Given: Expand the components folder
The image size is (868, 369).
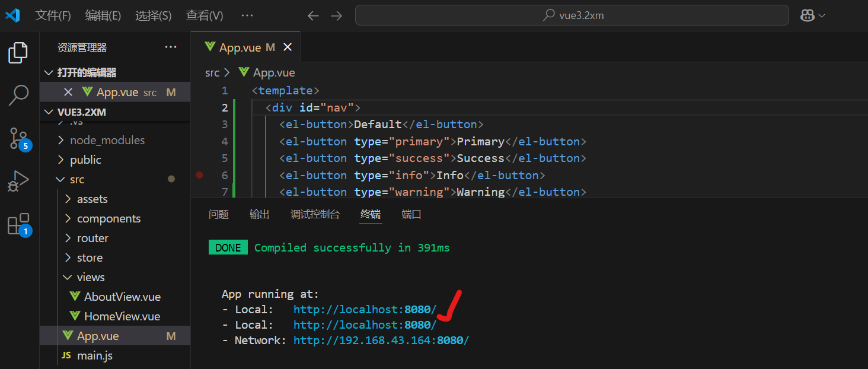Looking at the screenshot, I should click(x=110, y=218).
